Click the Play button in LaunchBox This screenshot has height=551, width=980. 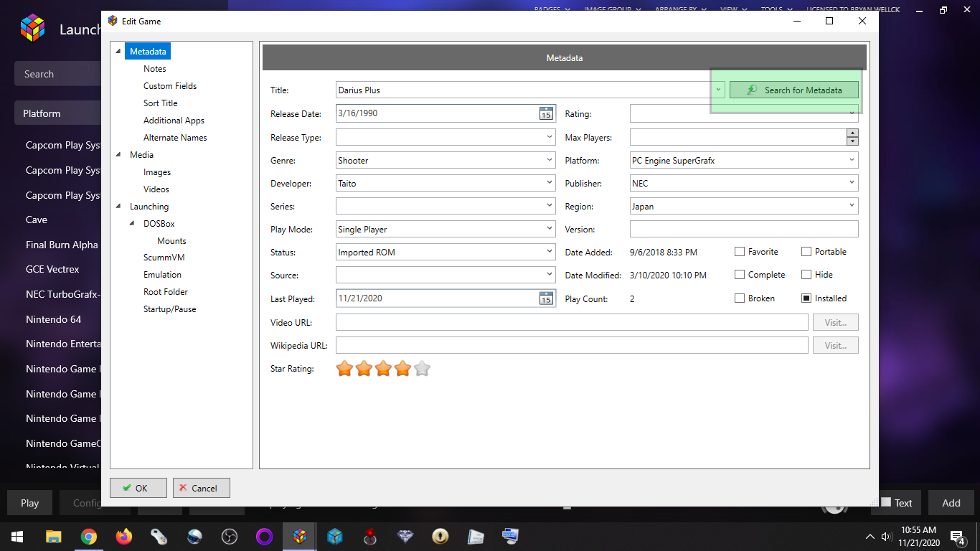30,503
